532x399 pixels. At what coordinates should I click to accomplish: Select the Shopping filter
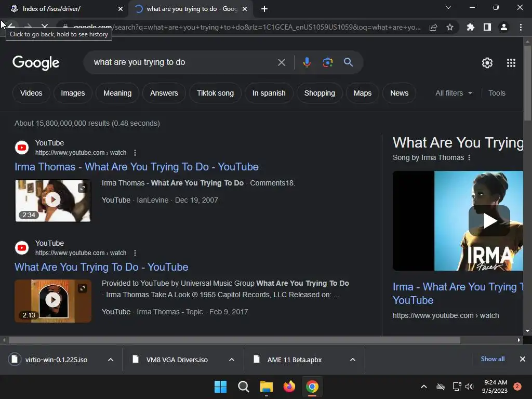click(320, 93)
